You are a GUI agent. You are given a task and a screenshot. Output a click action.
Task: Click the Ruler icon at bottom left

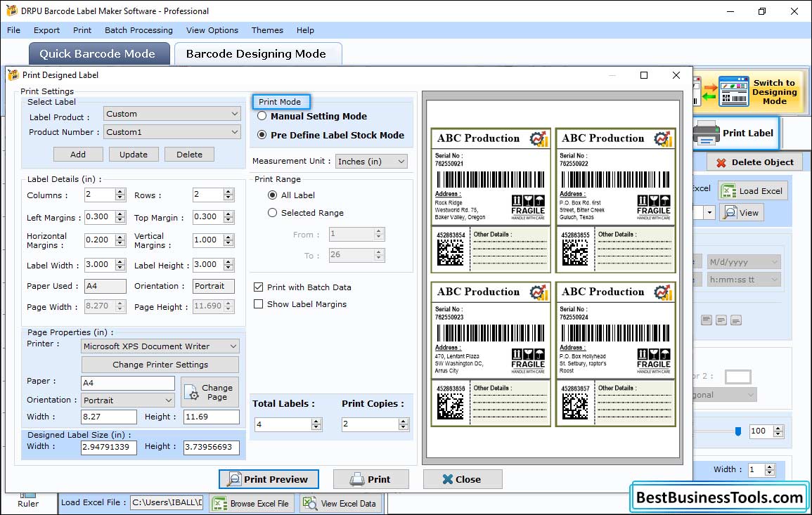tap(27, 496)
